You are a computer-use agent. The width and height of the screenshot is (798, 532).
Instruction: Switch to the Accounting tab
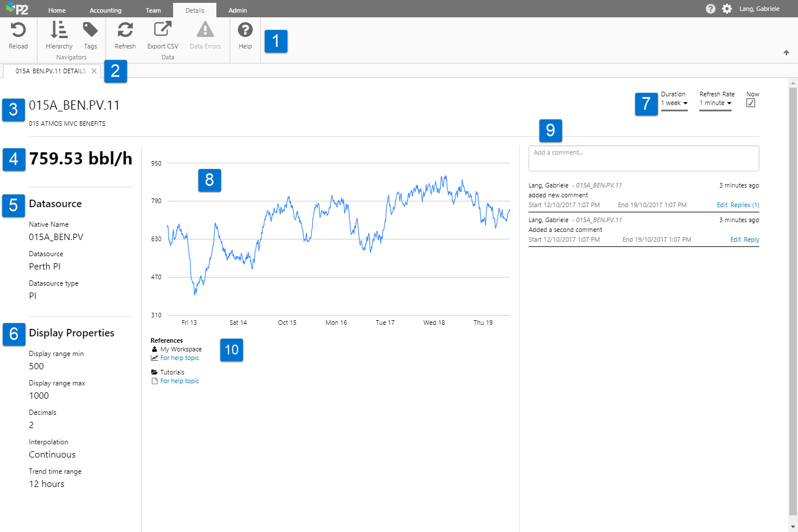click(106, 10)
